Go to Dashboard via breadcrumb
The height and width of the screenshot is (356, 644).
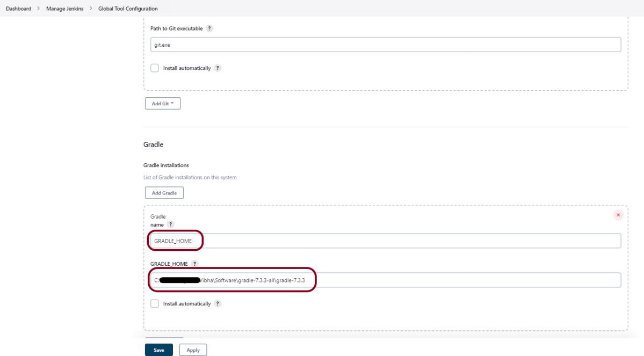click(18, 9)
